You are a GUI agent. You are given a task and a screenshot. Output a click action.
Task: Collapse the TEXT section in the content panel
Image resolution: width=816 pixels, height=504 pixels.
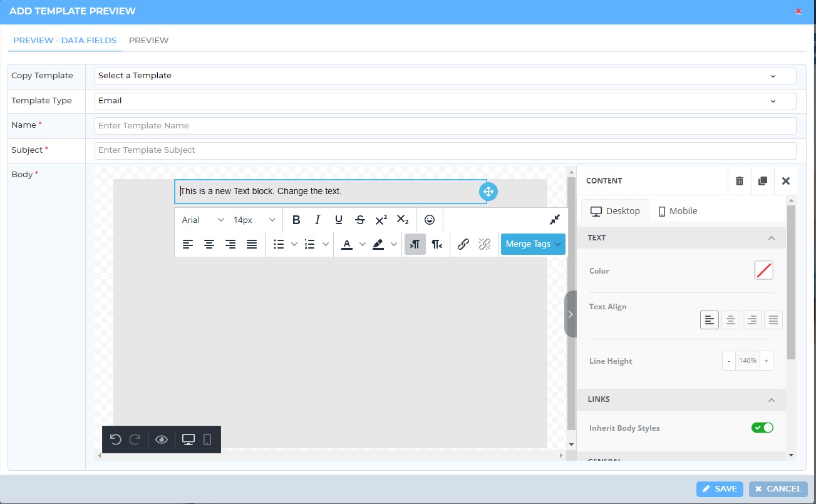(x=772, y=237)
